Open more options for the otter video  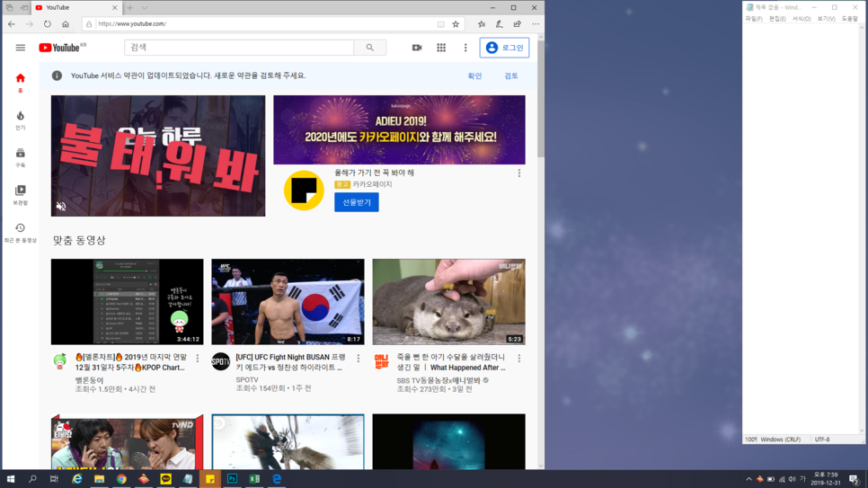pos(519,359)
